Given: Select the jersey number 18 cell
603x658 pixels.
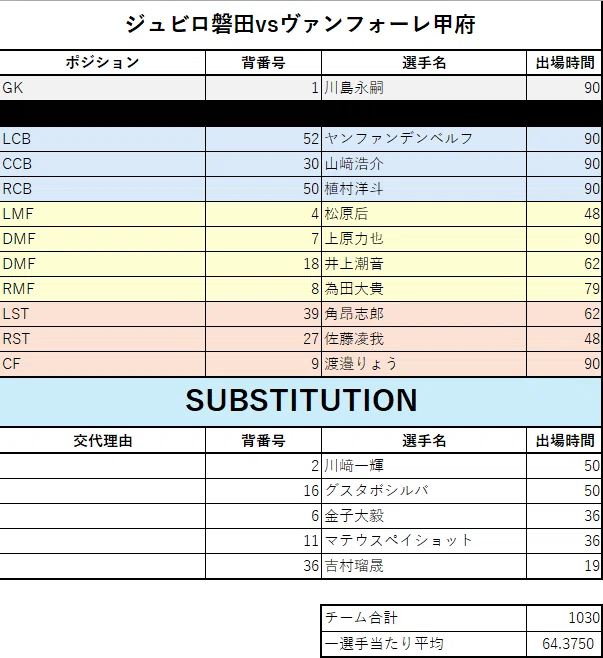Looking at the screenshot, I should [x=264, y=264].
